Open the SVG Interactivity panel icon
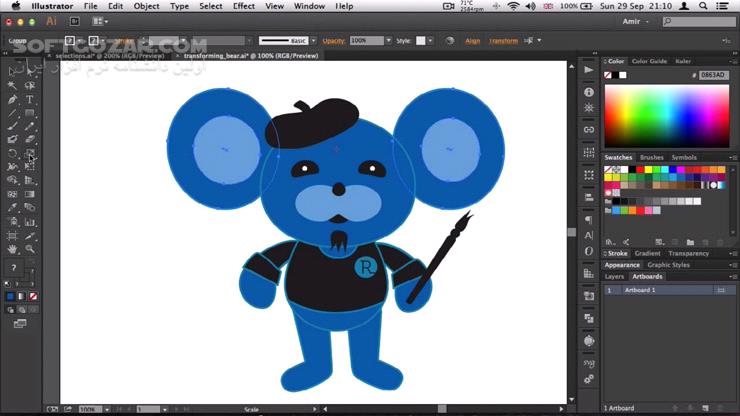The width and height of the screenshot is (740, 416). (x=589, y=363)
